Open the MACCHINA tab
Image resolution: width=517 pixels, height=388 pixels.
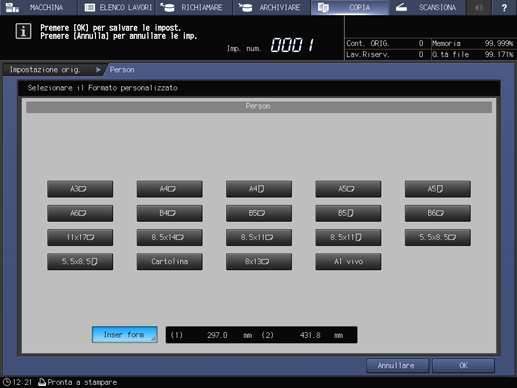38,7
